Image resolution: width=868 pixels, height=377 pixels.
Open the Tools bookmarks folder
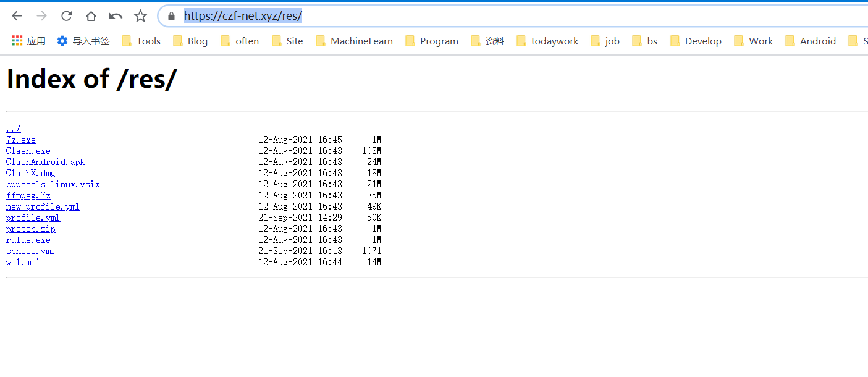pyautogui.click(x=141, y=40)
